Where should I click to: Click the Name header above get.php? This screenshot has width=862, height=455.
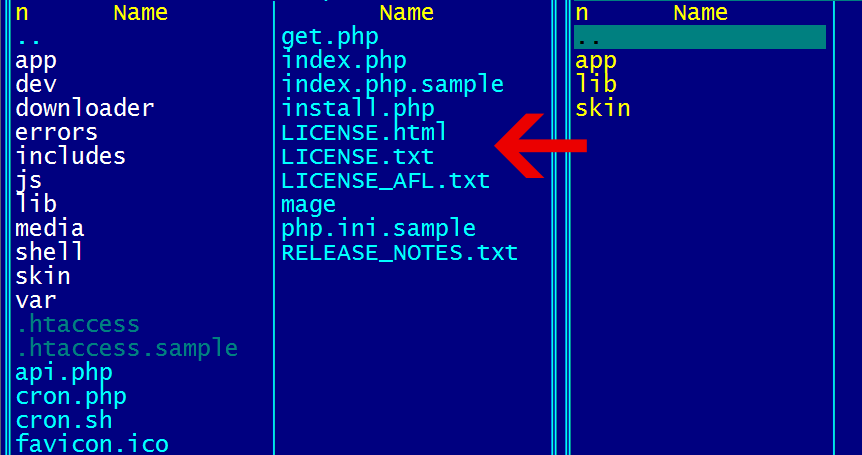[407, 13]
